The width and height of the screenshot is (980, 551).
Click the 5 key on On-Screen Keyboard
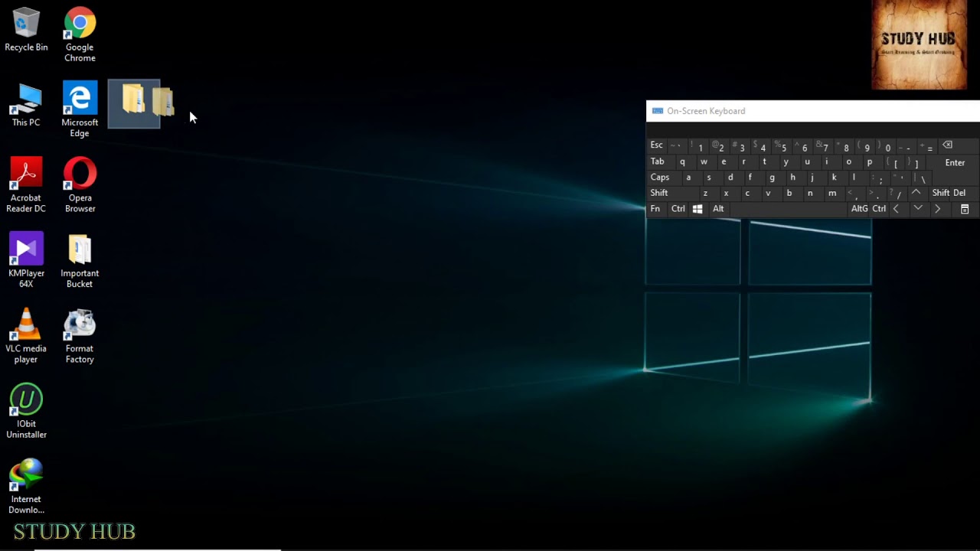click(781, 145)
